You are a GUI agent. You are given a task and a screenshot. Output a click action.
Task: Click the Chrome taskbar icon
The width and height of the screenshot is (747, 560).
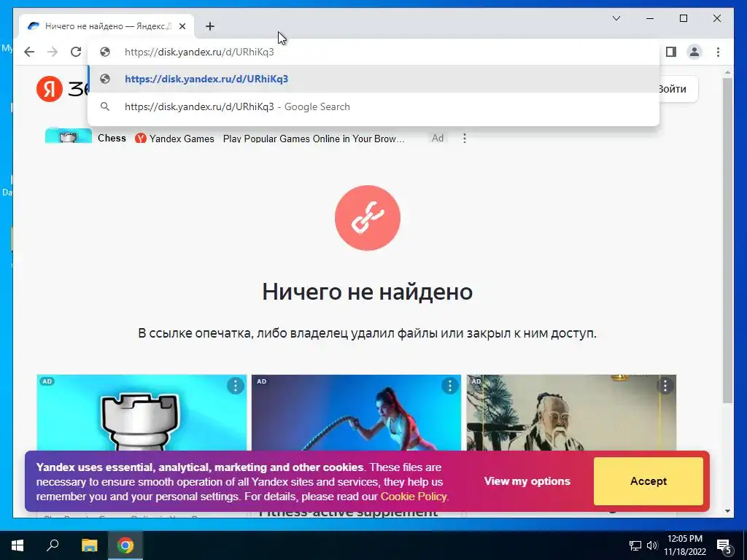click(x=125, y=545)
